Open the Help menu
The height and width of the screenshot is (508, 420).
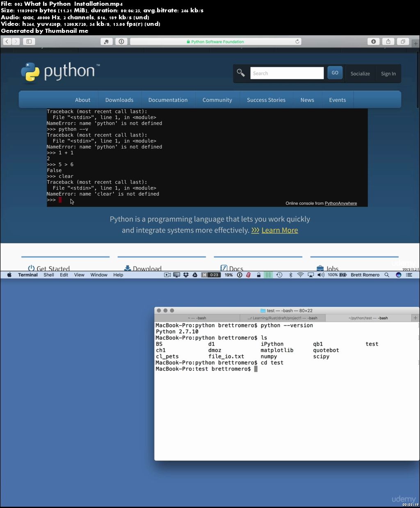click(x=118, y=275)
